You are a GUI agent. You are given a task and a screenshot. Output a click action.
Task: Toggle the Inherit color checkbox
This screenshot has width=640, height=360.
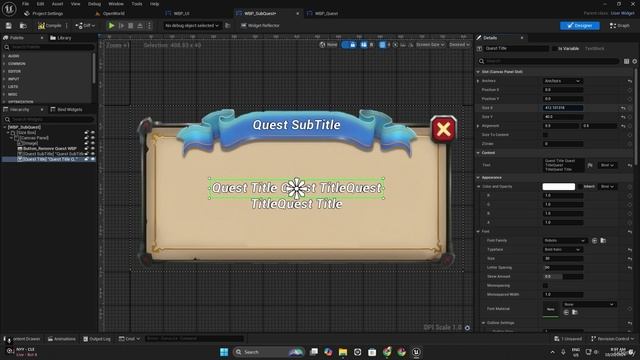tap(580, 187)
